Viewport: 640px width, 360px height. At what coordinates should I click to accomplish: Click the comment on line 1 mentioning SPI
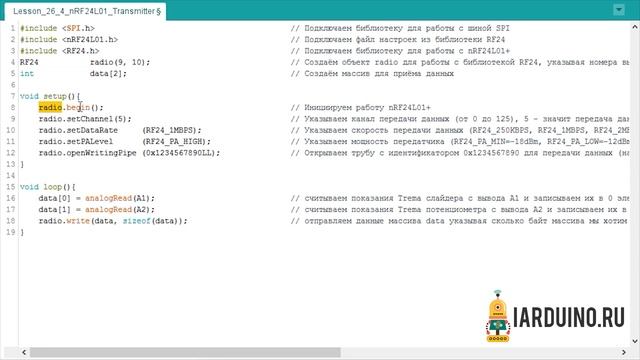pyautogui.click(x=400, y=28)
